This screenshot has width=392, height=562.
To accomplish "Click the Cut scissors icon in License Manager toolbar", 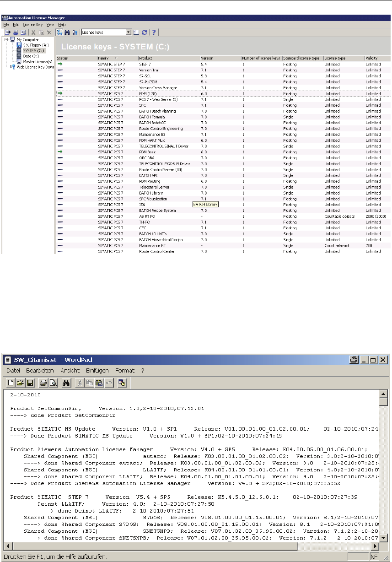I will click(33, 32).
